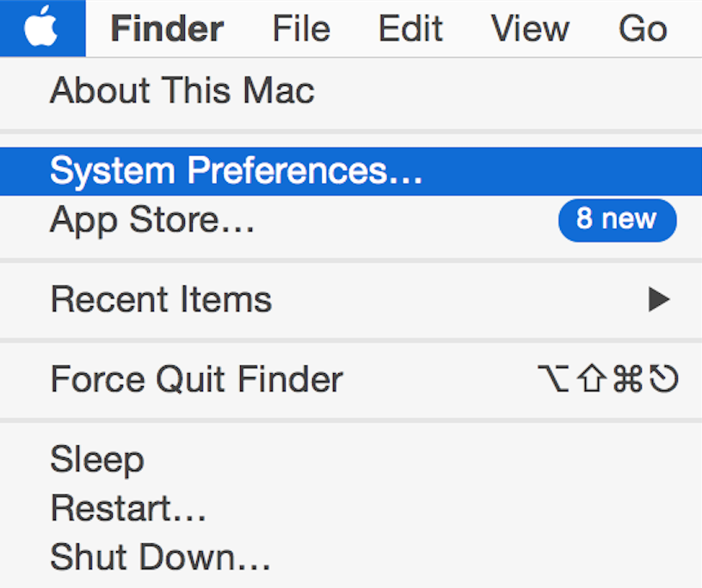Viewport: 702px width, 588px height.
Task: Choose Shut Down… option
Action: tap(160, 557)
